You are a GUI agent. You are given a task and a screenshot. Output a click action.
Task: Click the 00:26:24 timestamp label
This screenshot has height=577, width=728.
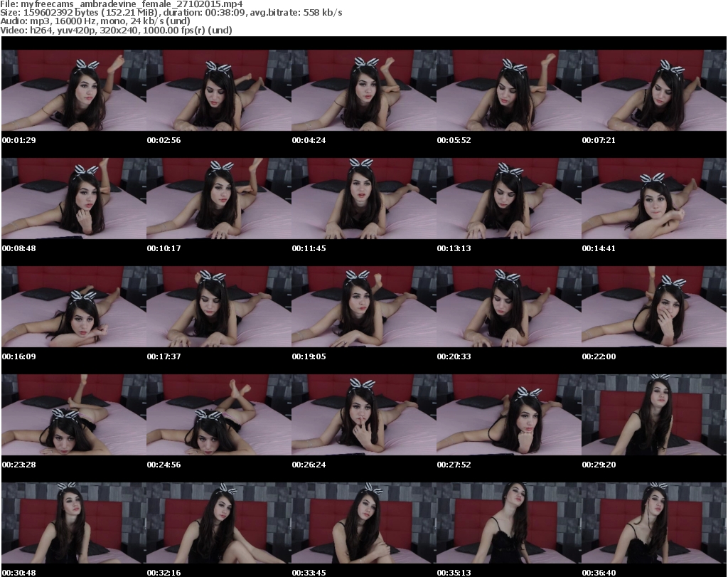[x=309, y=465]
